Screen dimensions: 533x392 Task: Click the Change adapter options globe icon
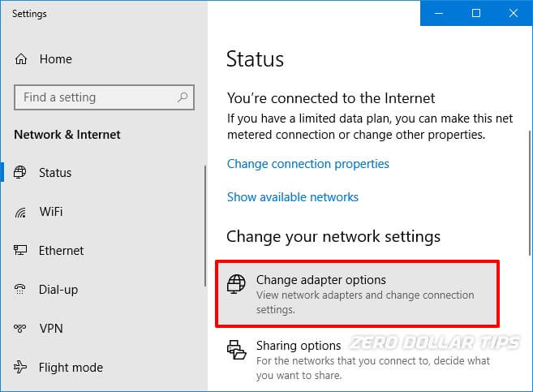click(x=236, y=283)
